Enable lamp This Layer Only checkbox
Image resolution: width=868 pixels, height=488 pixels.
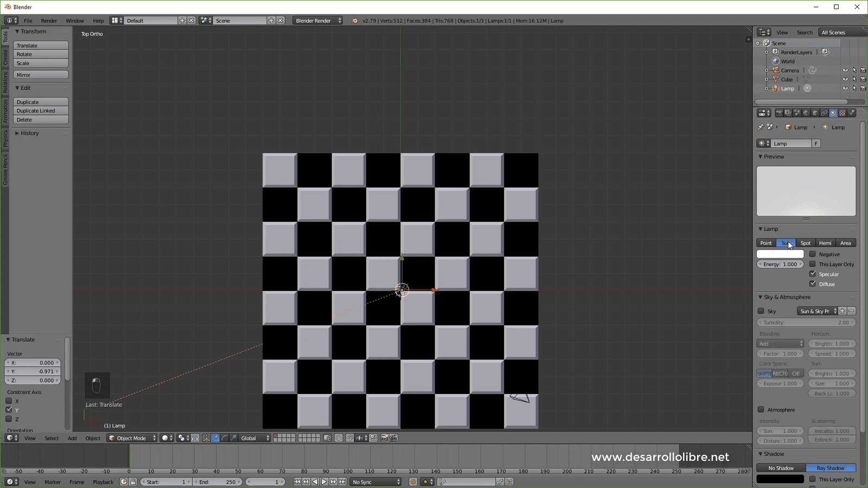coord(813,264)
